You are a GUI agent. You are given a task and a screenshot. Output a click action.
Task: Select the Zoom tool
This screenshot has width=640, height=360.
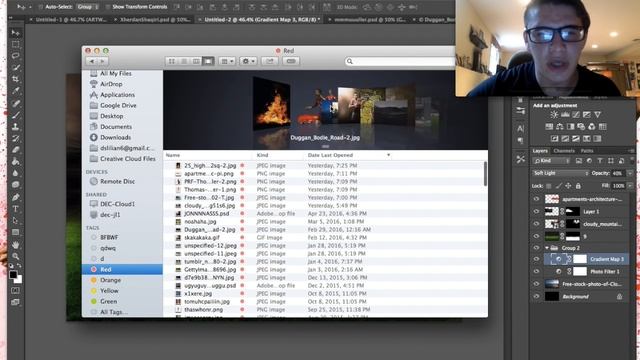tap(16, 256)
